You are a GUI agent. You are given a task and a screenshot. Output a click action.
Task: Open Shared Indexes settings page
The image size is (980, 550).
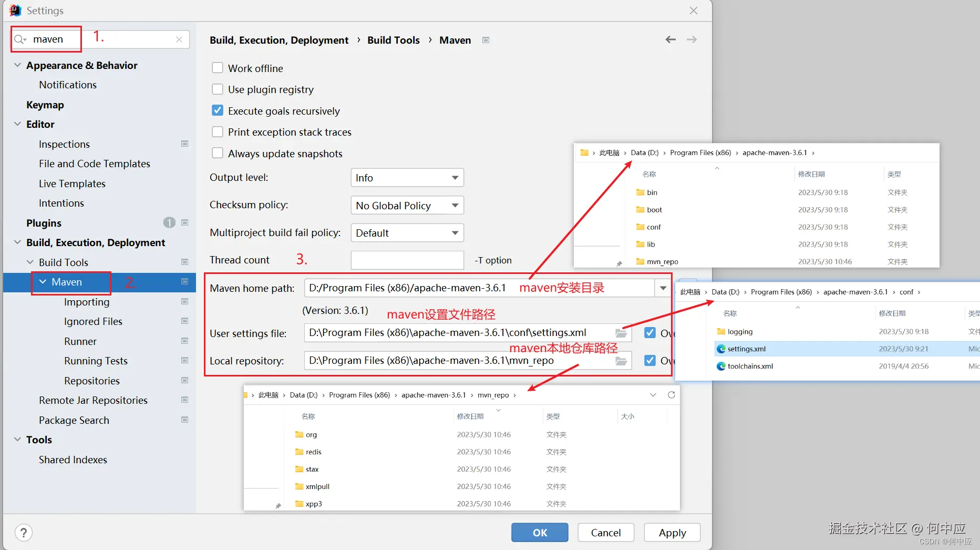(x=73, y=460)
